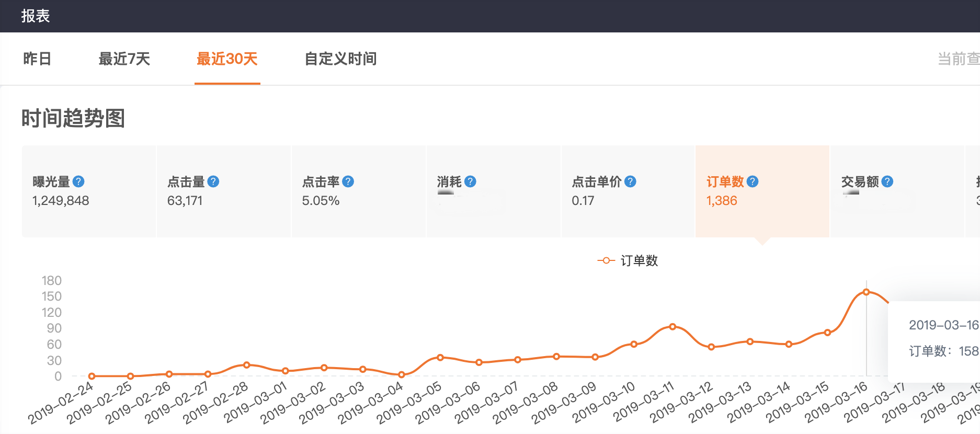Click the 报表 title in header
This screenshot has width=980, height=434.
36,16
